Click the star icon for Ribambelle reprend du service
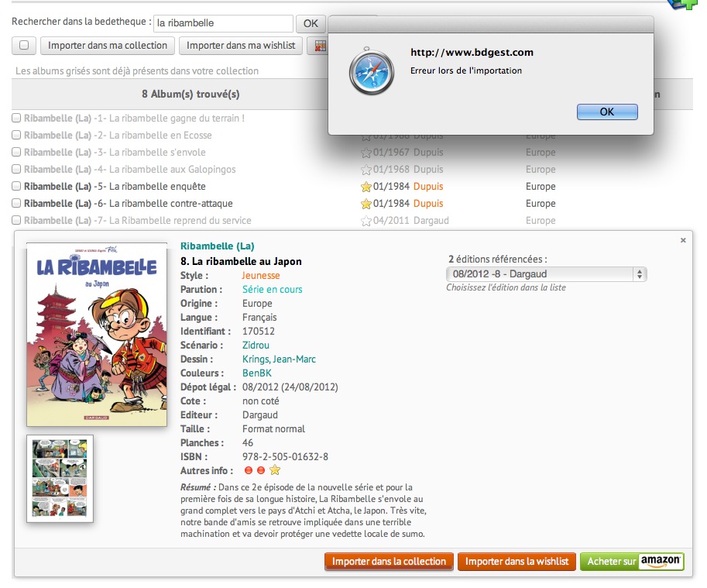 click(366, 221)
